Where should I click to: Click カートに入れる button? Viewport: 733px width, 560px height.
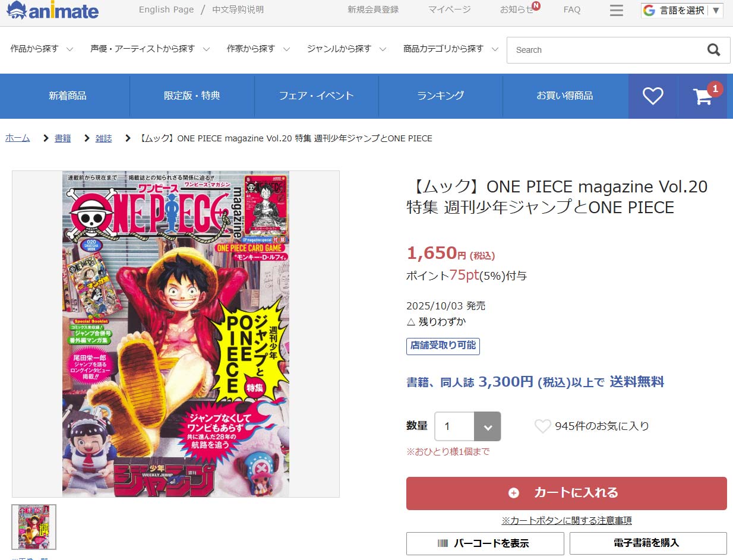[x=567, y=493]
